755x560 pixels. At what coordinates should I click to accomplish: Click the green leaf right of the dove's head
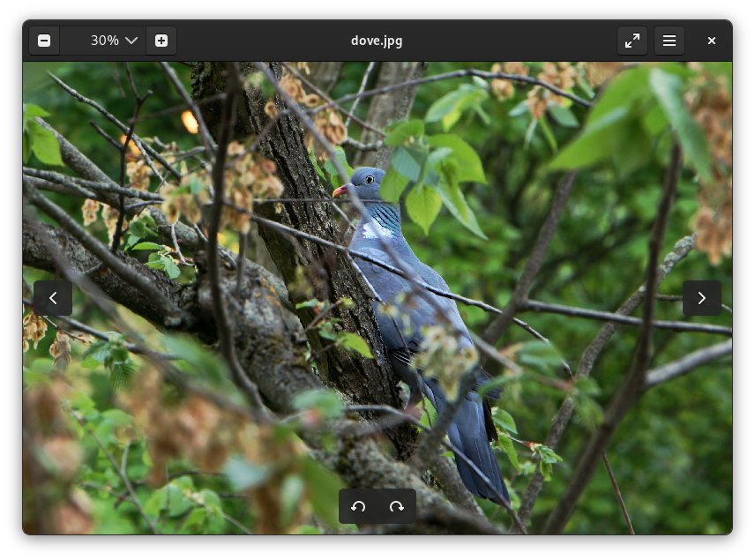[x=423, y=205]
